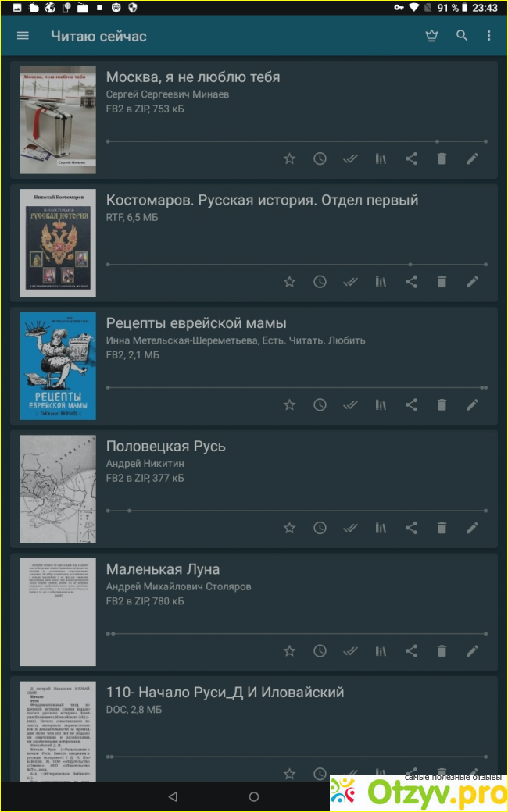Share 'Москва, я не люблю тебя' book
The height and width of the screenshot is (812, 508).
coord(411,159)
